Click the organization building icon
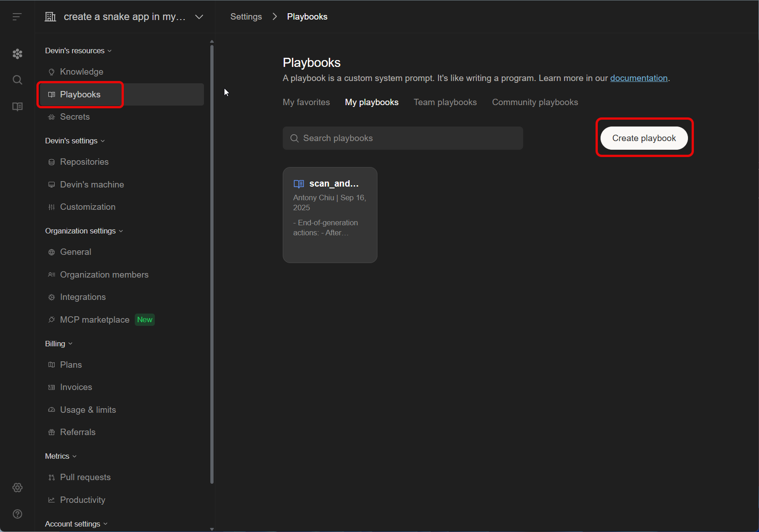759x532 pixels. click(x=51, y=17)
